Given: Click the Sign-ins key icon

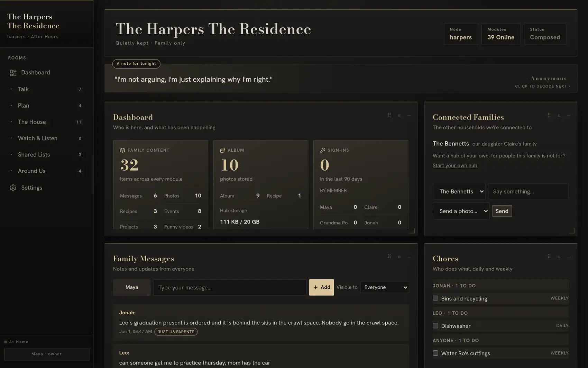Looking at the screenshot, I should coord(322,150).
